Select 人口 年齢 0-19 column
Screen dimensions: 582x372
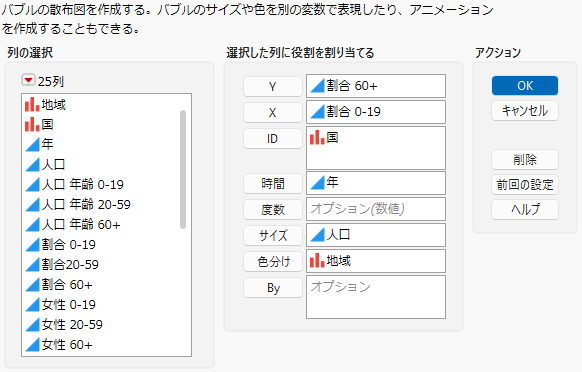82,185
